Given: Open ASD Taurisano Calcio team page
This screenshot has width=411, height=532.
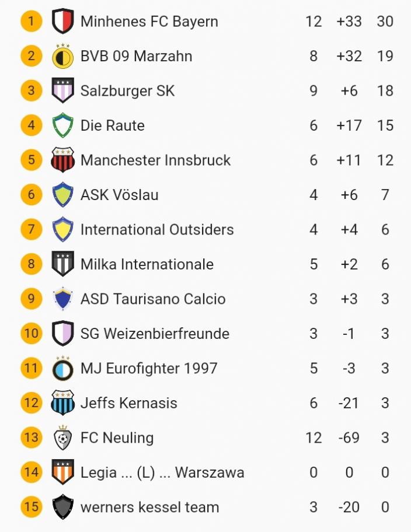Looking at the screenshot, I should pyautogui.click(x=153, y=299).
